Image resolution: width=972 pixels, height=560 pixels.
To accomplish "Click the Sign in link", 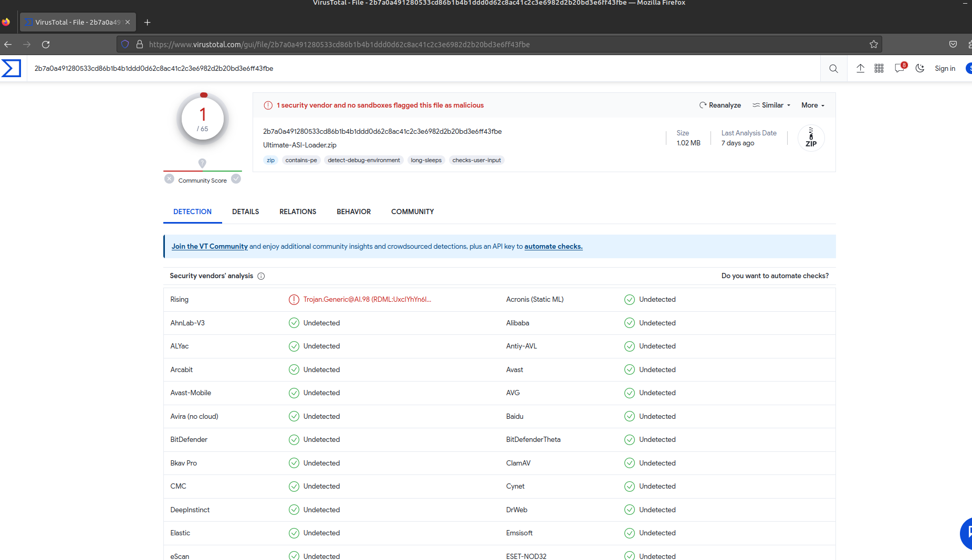I will [945, 68].
